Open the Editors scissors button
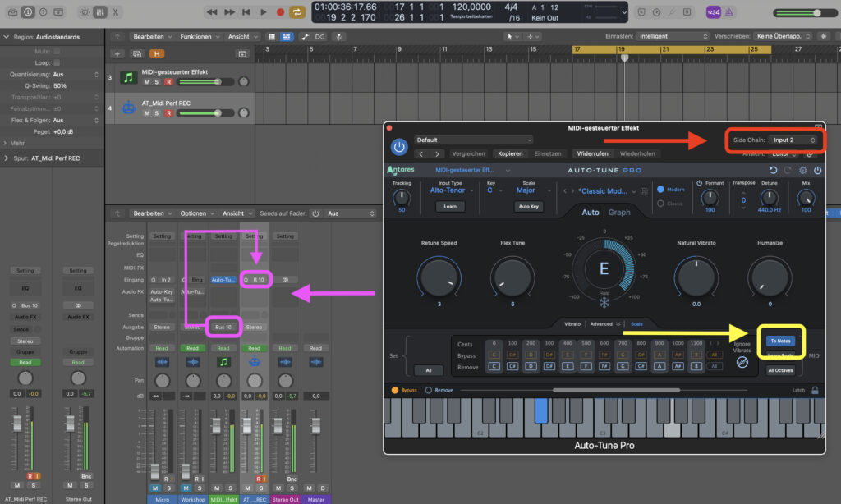The image size is (841, 504). coord(115,11)
